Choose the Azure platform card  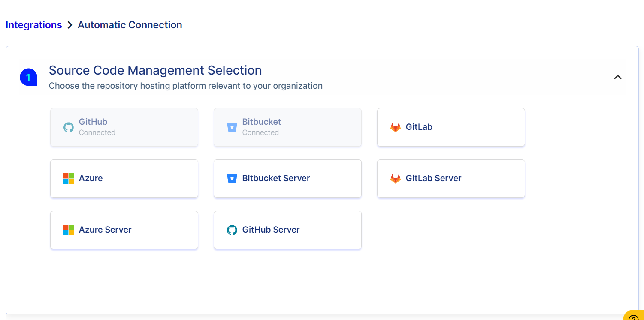(124, 179)
